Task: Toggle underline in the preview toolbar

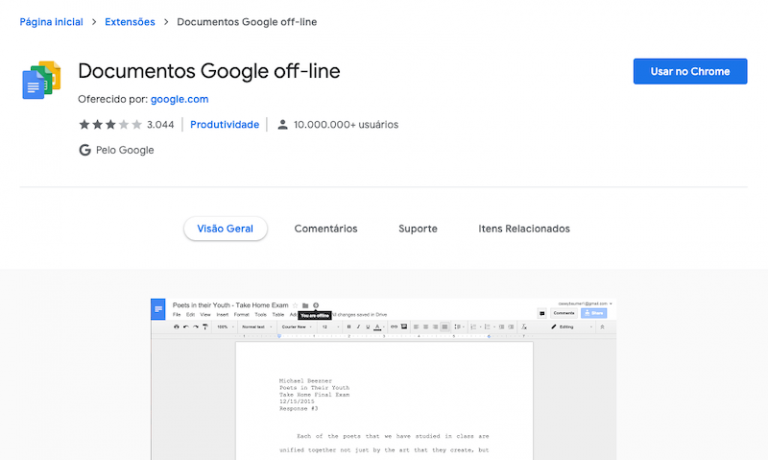Action: [x=368, y=327]
